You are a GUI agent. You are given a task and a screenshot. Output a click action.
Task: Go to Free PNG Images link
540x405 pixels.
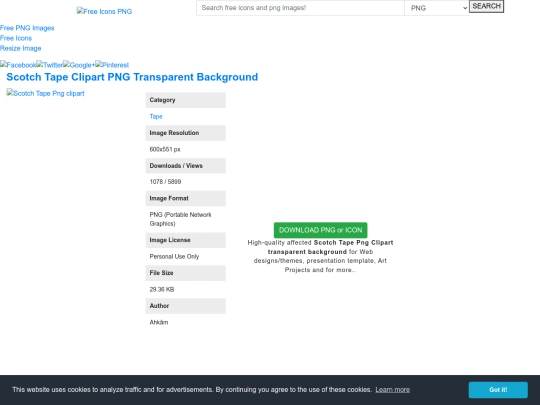[27, 28]
